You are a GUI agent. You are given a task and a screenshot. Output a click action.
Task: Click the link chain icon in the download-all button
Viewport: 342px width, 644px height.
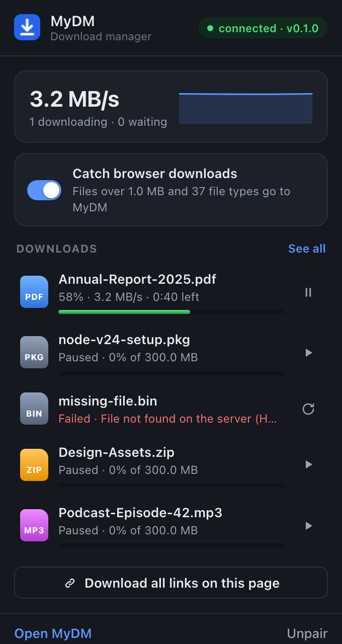(x=70, y=583)
